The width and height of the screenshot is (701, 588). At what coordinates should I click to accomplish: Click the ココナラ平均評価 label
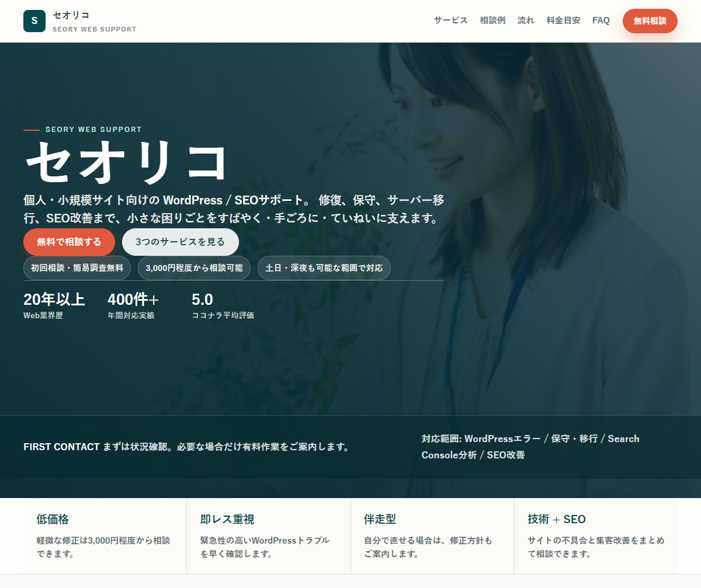pos(223,315)
